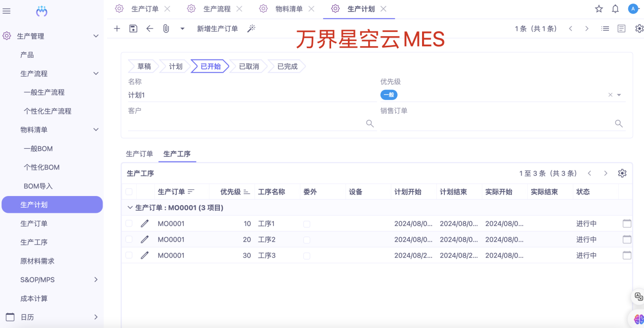Select the 已完成 status stage
The width and height of the screenshot is (644, 328).
point(285,66)
